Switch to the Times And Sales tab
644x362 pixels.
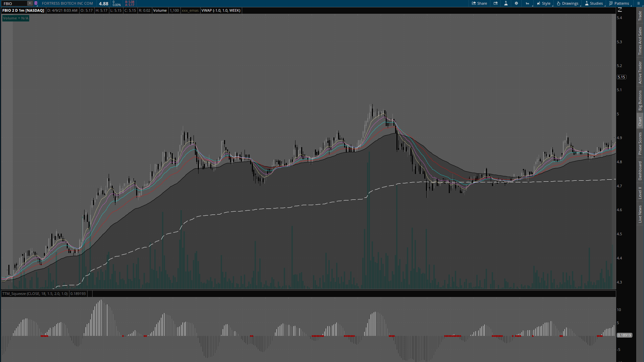(x=640, y=41)
